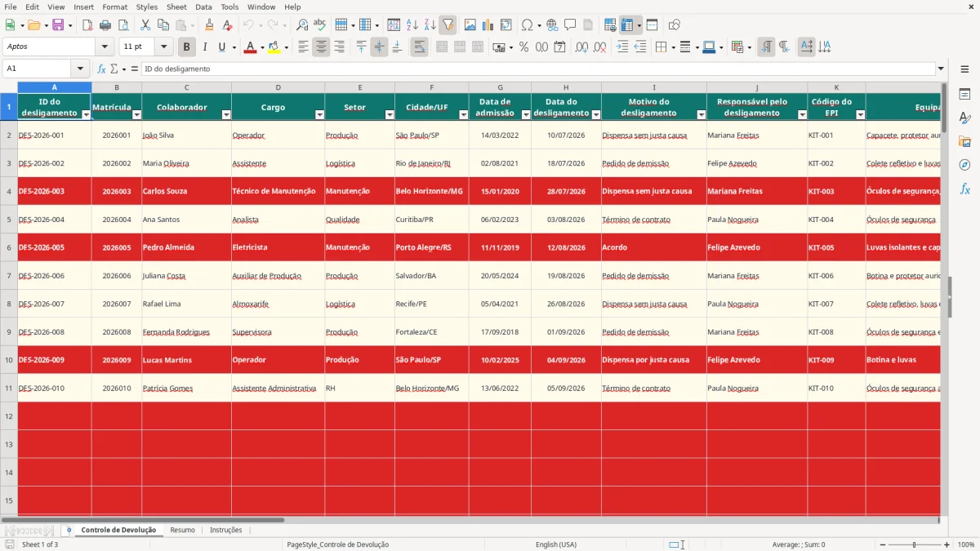Image resolution: width=980 pixels, height=551 pixels.
Task: Sort ascending with the A-Z icon
Action: 412,25
